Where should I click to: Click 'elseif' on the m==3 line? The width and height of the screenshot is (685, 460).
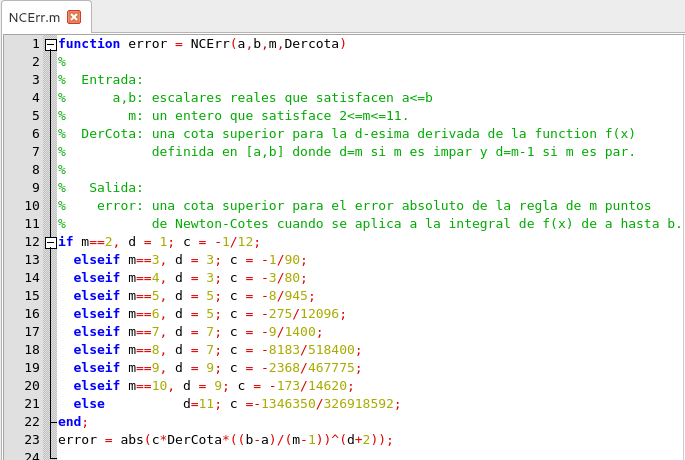click(97, 259)
